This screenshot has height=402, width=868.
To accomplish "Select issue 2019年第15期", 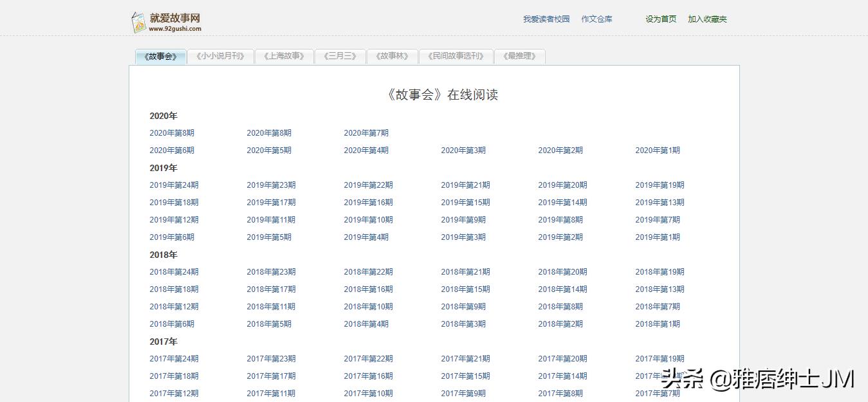I will tap(465, 203).
